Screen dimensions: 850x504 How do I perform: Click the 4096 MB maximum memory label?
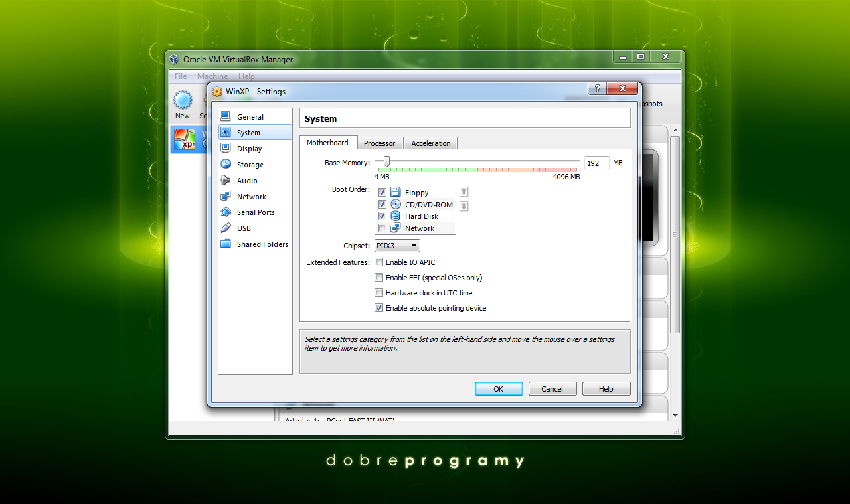[566, 177]
